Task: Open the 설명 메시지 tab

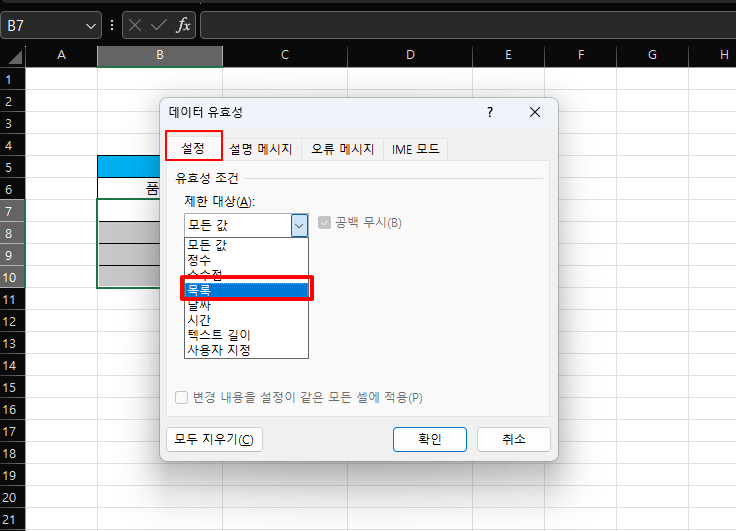Action: point(260,149)
